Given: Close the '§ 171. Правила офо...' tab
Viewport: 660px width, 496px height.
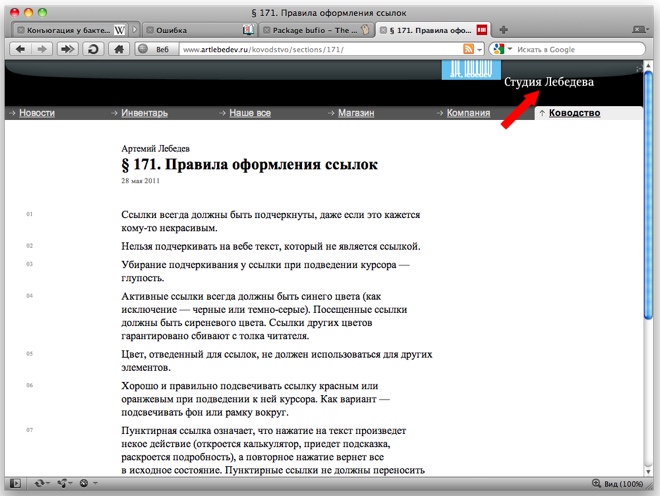Looking at the screenshot, I should click(x=383, y=30).
